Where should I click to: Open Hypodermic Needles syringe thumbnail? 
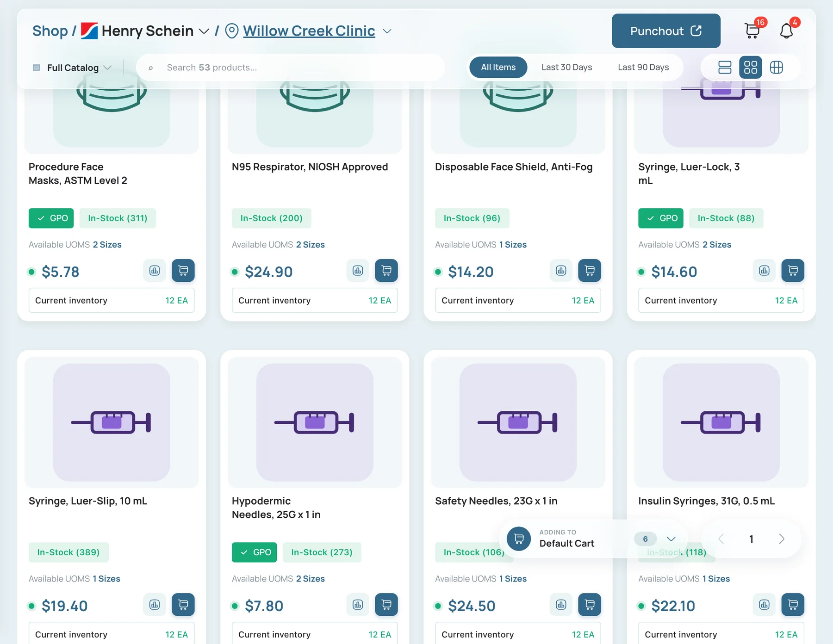[315, 422]
